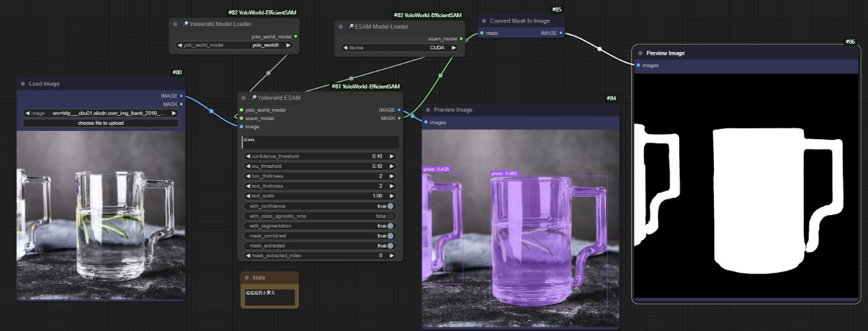Click the text prompt field containing glass
868x331 pixels.
point(320,142)
